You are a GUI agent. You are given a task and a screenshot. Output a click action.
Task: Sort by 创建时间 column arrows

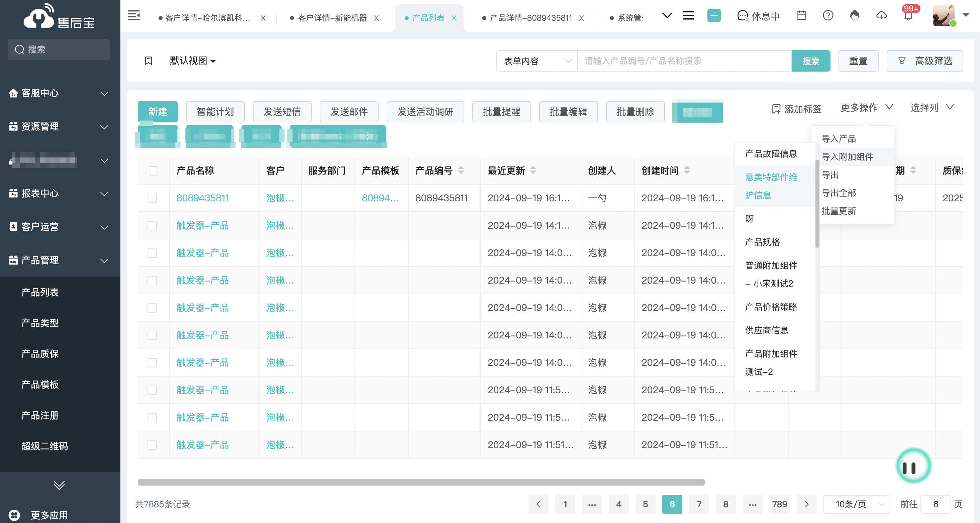tap(687, 170)
